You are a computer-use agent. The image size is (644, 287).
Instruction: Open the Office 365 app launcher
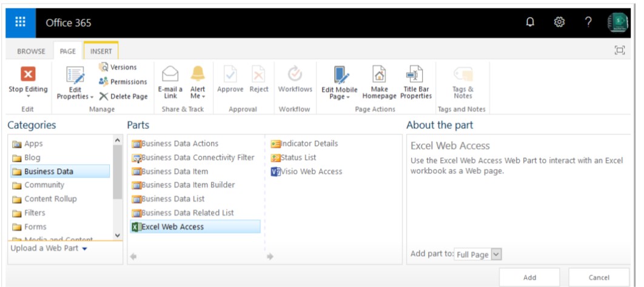21,22
